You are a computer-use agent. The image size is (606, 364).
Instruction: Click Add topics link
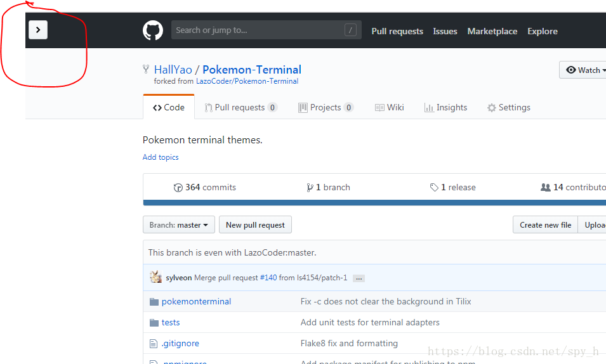pyautogui.click(x=161, y=157)
